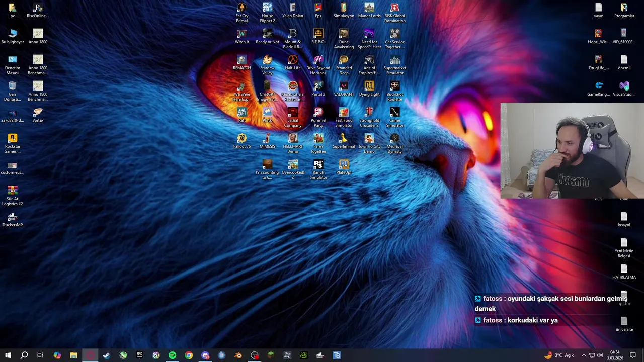
Task: Open the Buckshot Roulette shortcut
Action: pyautogui.click(x=395, y=91)
